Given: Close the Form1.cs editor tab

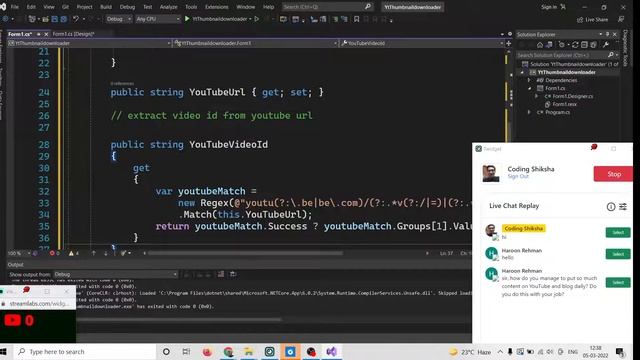Looking at the screenshot, I should (46, 34).
